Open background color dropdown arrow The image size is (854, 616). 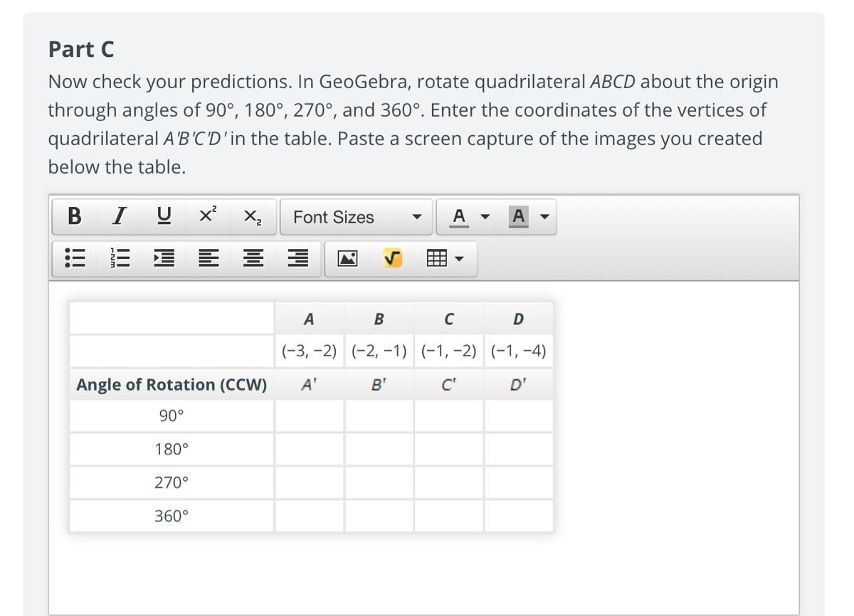544,216
